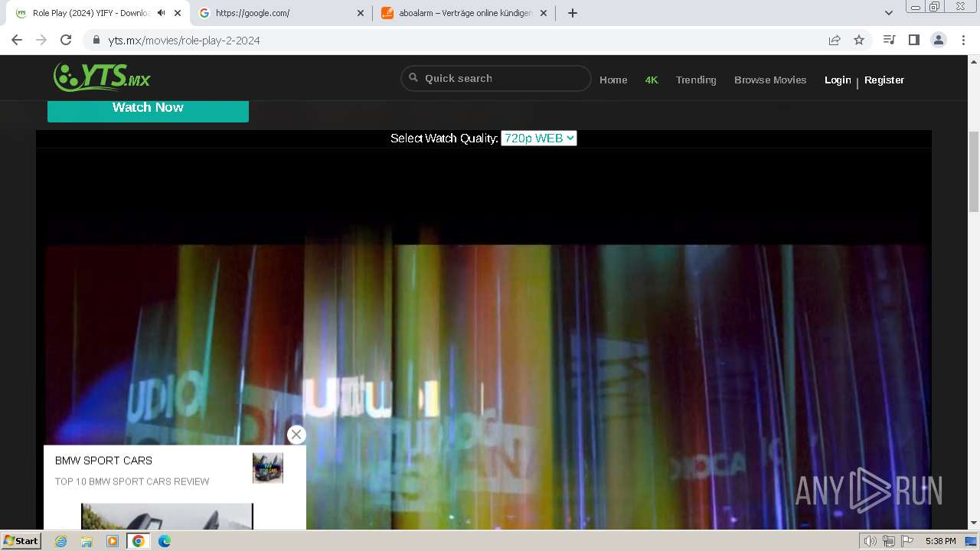This screenshot has height=551, width=980.
Task: Click the Action Center flag icon
Action: 907,541
